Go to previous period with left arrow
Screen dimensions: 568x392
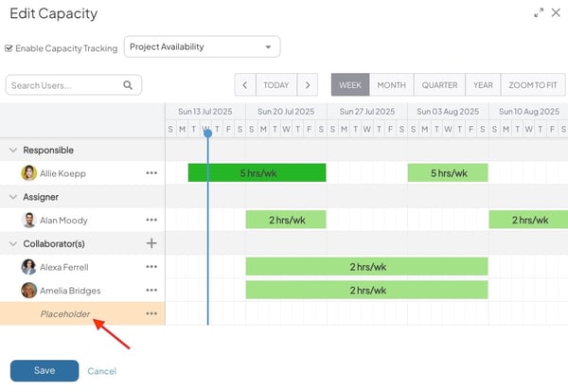(245, 85)
